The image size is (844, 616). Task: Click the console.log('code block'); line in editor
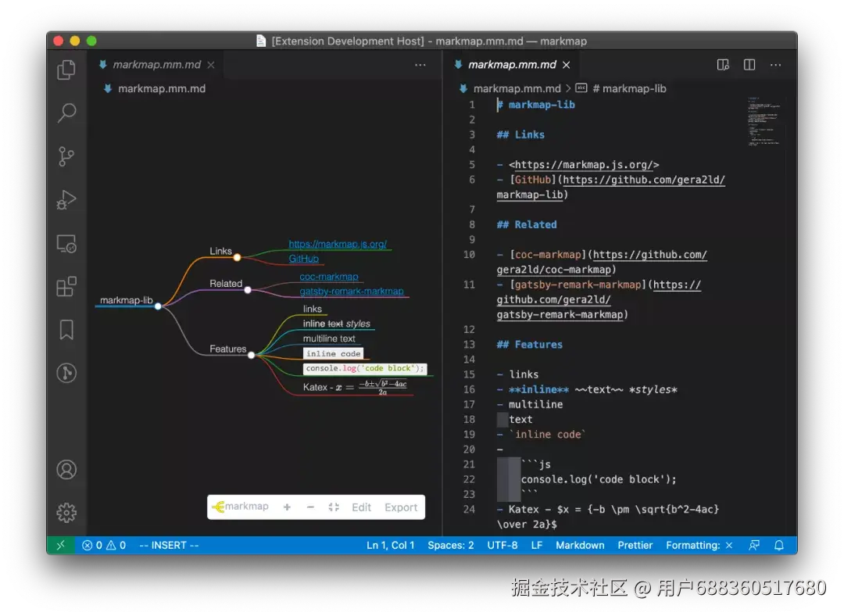click(599, 479)
